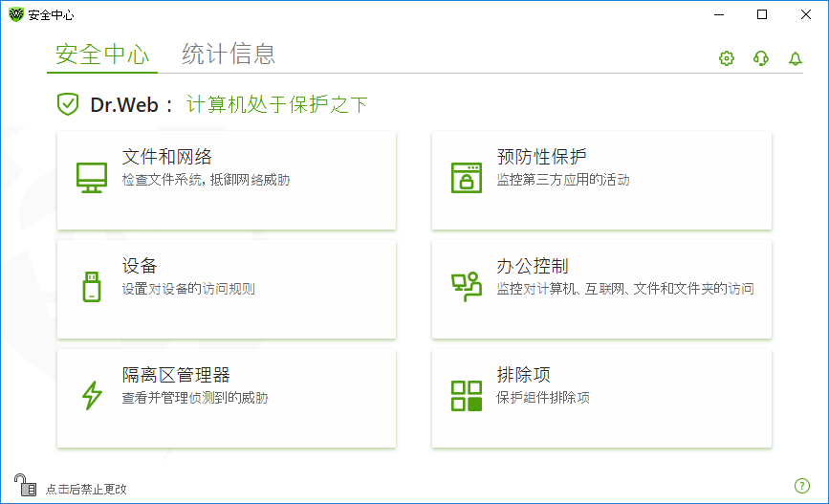This screenshot has height=504, width=829.
Task: Minimize the 安全中心 window
Action: coord(719,14)
